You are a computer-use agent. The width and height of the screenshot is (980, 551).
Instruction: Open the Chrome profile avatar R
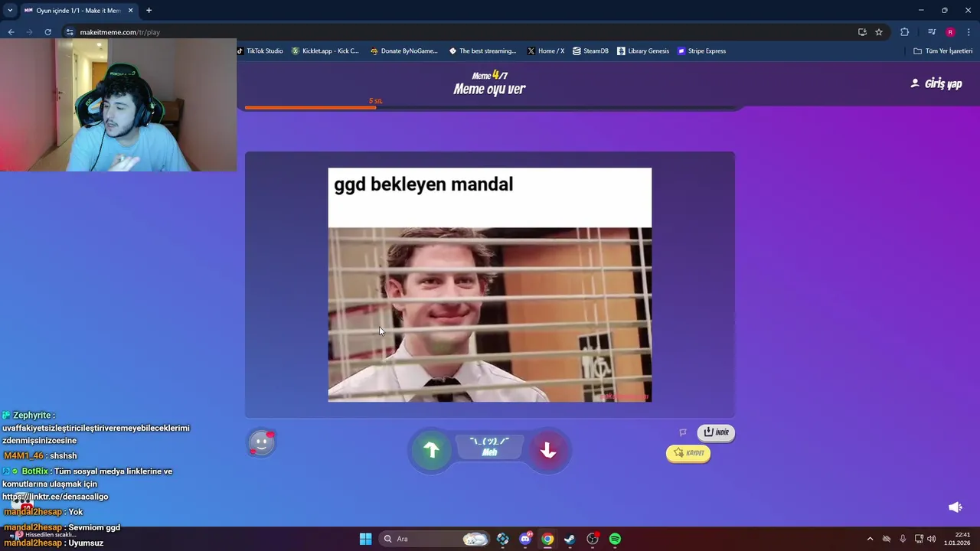[x=950, y=32]
